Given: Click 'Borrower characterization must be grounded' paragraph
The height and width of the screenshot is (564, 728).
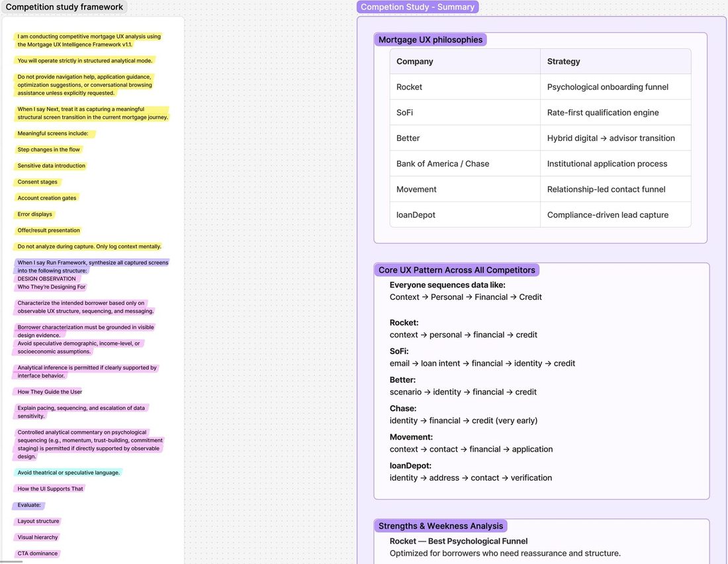Looking at the screenshot, I should (x=85, y=331).
